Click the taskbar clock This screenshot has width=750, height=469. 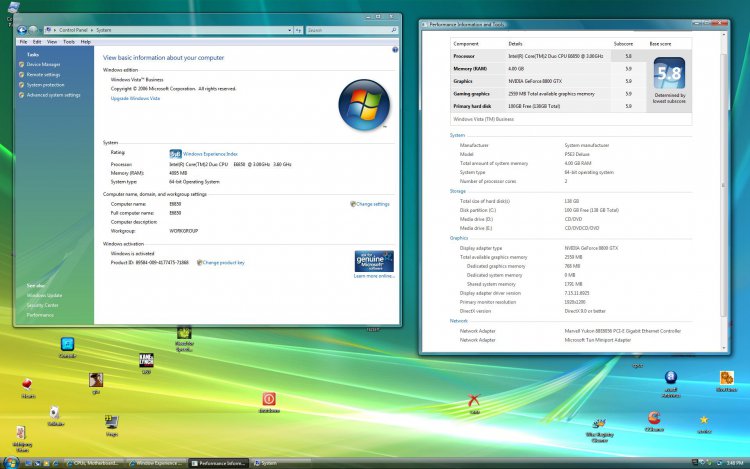pyautogui.click(x=735, y=463)
